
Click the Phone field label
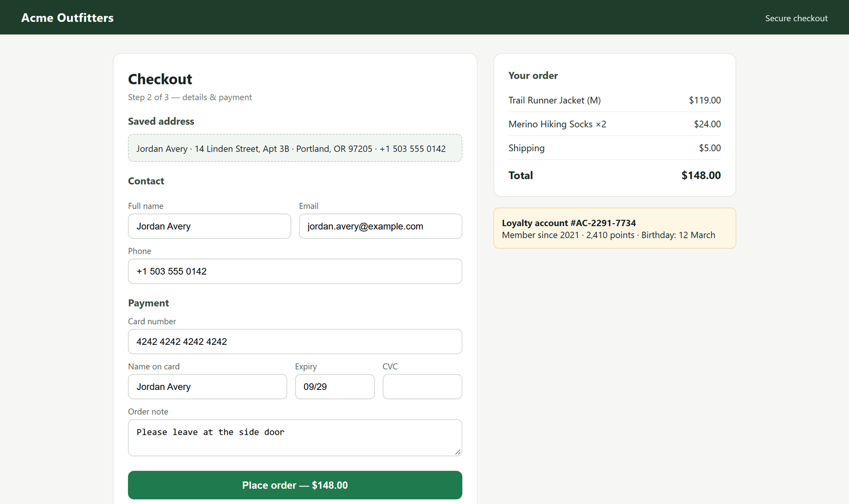click(140, 251)
